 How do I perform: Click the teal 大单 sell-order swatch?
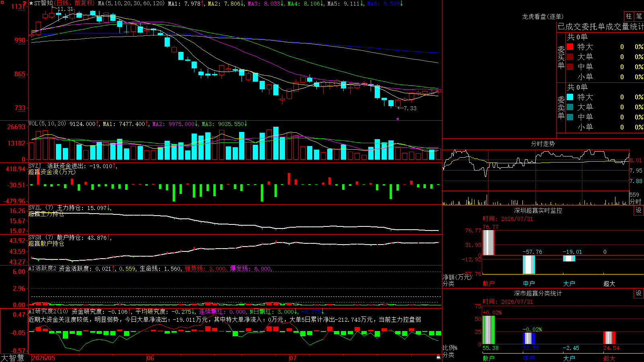click(570, 107)
